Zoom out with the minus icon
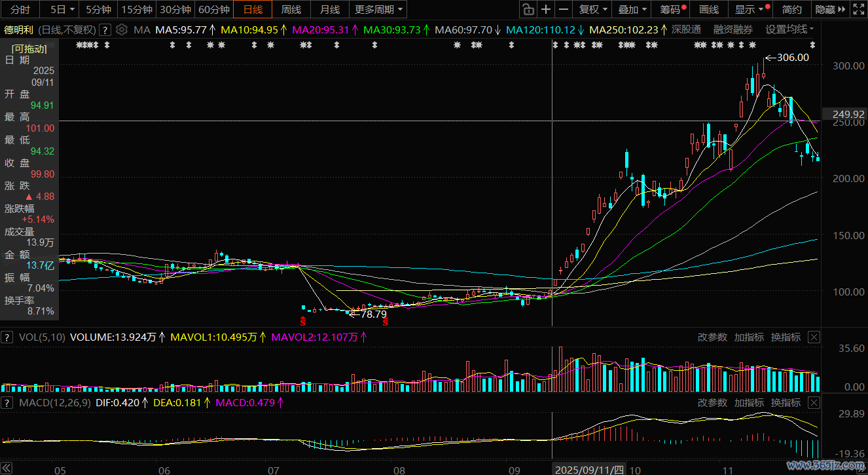Image resolution: width=868 pixels, height=475 pixels. tap(563, 9)
